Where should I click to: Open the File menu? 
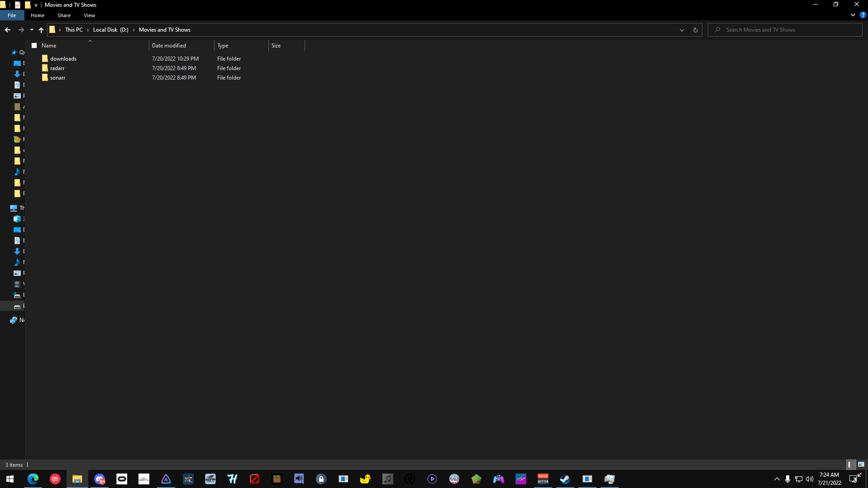click(x=11, y=15)
